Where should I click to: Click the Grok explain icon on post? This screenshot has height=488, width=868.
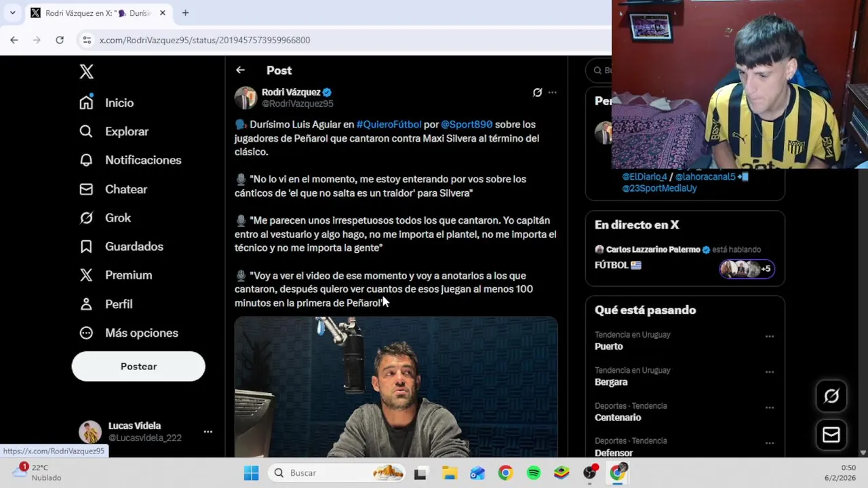pyautogui.click(x=537, y=92)
